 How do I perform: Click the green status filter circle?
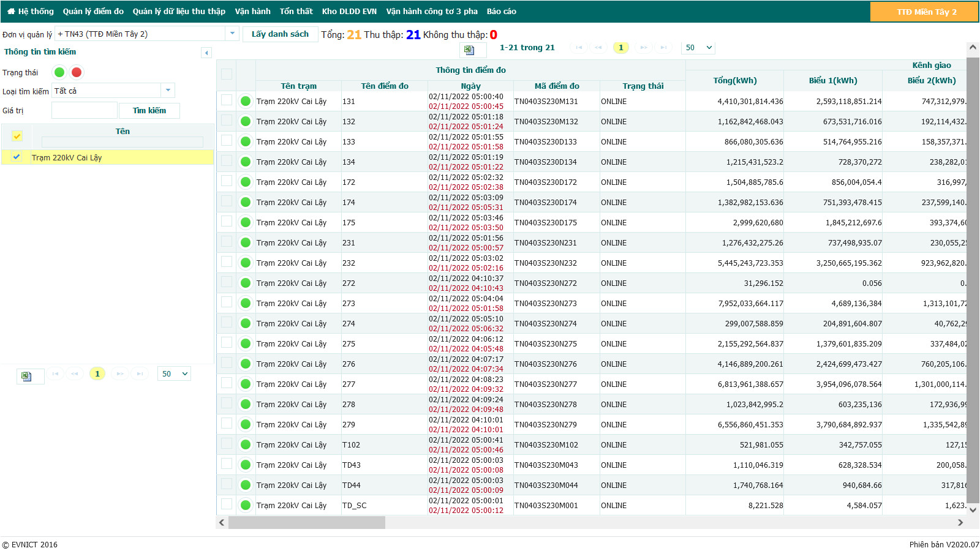pos(59,72)
